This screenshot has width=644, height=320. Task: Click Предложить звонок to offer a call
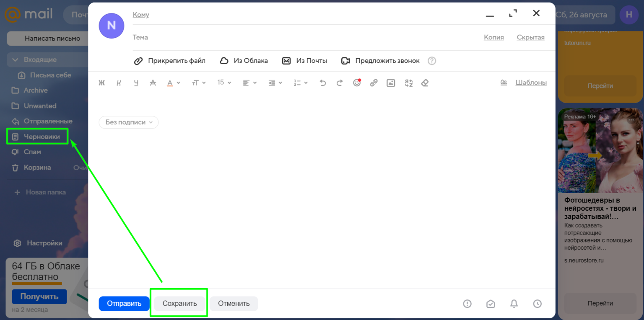(x=380, y=61)
